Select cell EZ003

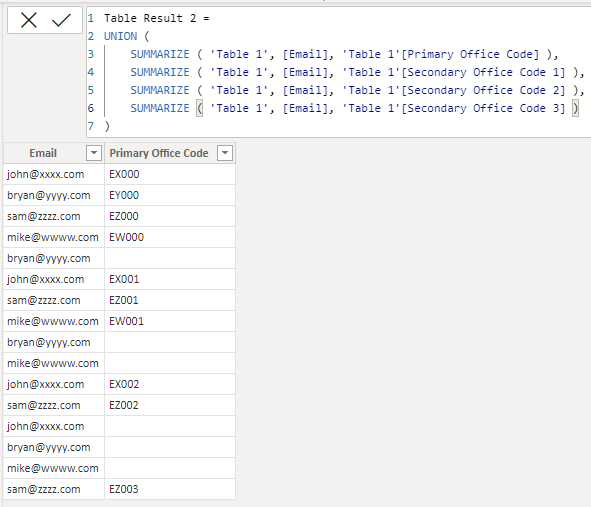[x=170, y=489]
